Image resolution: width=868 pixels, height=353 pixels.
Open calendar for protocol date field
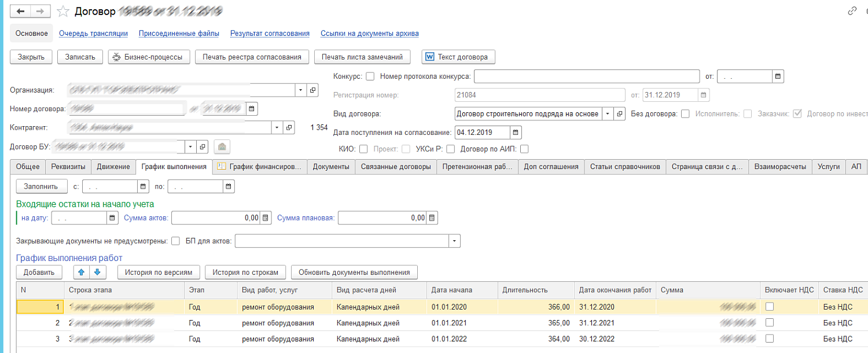(x=778, y=76)
